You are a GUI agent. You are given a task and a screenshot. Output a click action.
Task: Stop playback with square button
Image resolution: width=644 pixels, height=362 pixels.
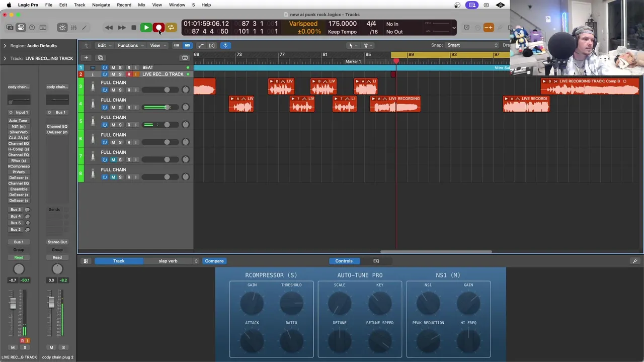click(133, 28)
